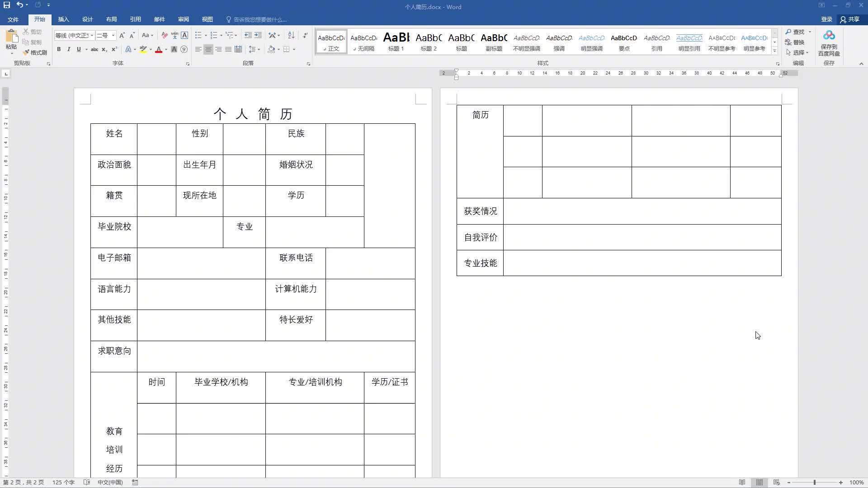The height and width of the screenshot is (488, 868).
Task: Enable center paragraph alignment
Action: [x=208, y=49]
